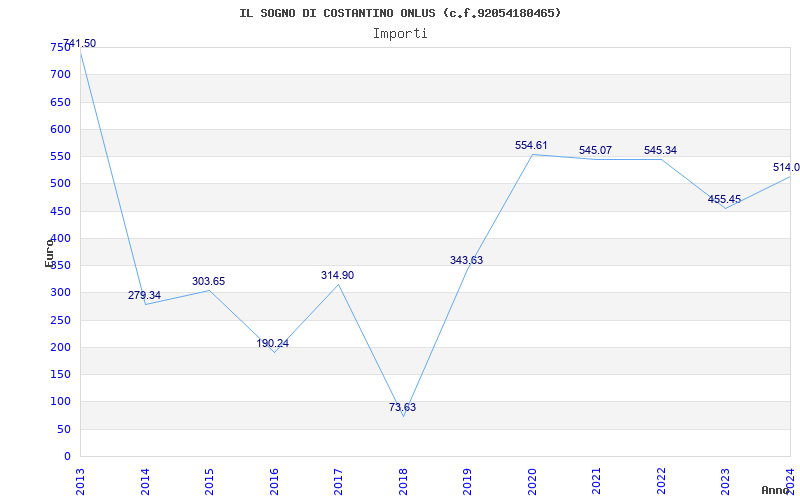Select the Euro y-axis title

pos(49,253)
